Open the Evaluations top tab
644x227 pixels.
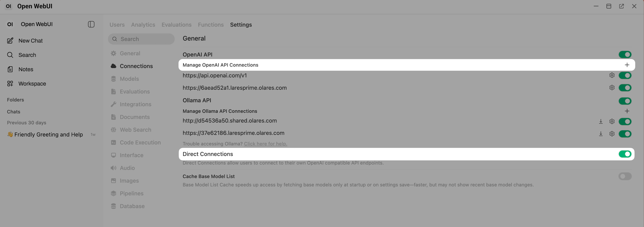pyautogui.click(x=177, y=25)
